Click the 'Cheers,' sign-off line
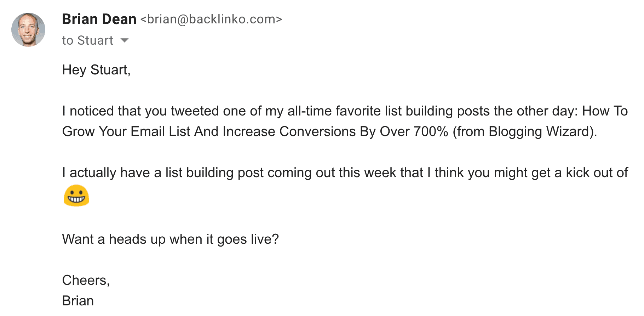The height and width of the screenshot is (316, 644). click(x=86, y=280)
